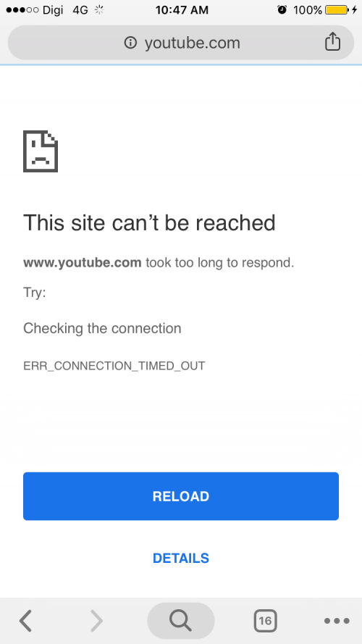This screenshot has height=644, width=362.
Task: Click the blue RELOAD button
Action: 181,496
